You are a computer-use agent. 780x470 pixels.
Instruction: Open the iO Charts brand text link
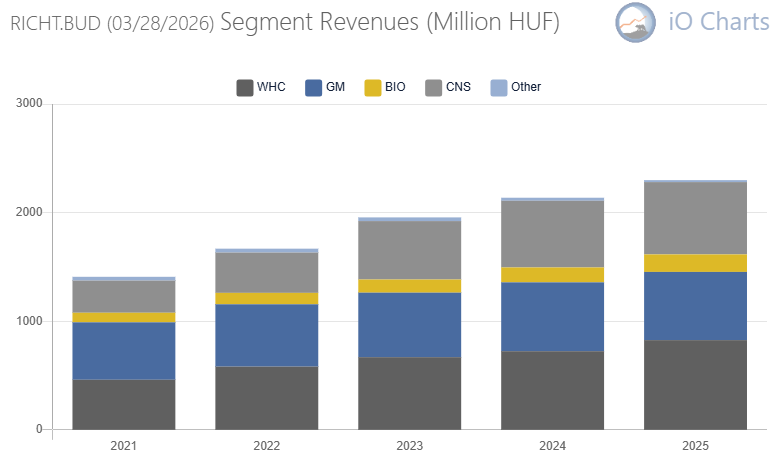tap(718, 22)
